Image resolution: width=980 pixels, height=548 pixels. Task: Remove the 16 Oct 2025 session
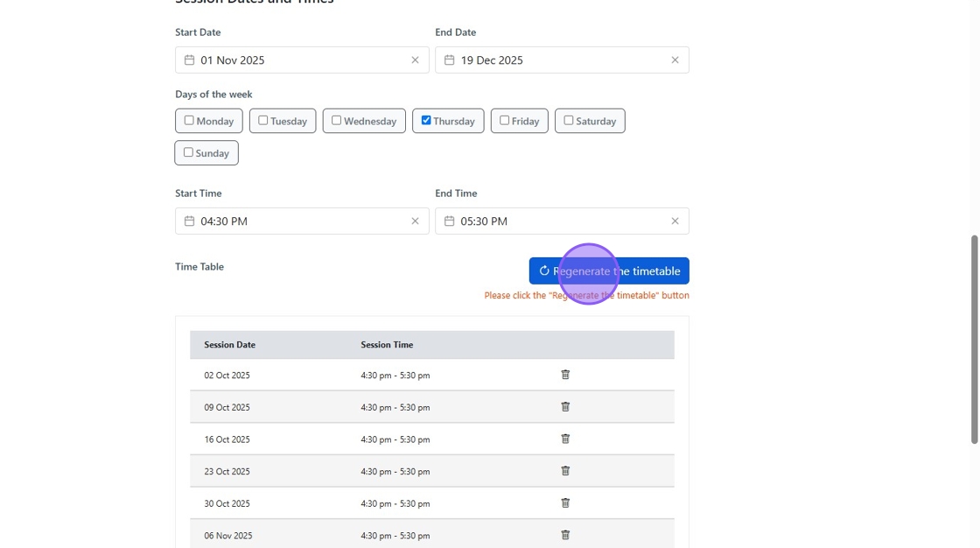[565, 439]
